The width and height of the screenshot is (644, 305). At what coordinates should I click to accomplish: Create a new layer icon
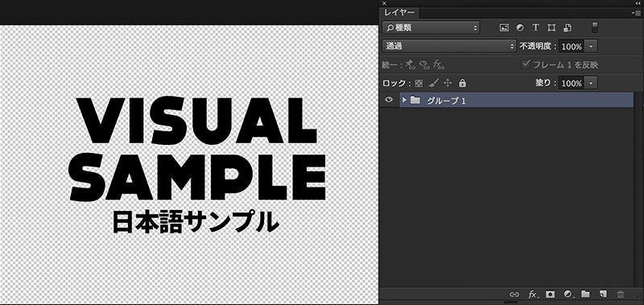(x=603, y=294)
